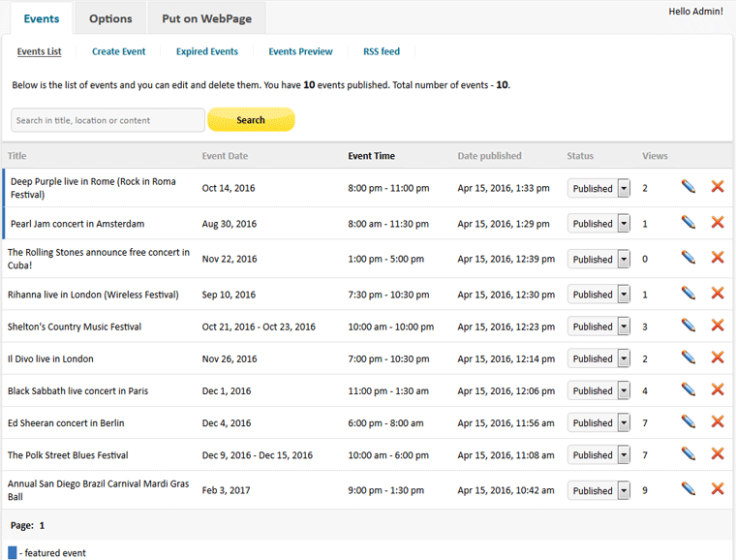Sort the table by Title column

click(x=16, y=156)
